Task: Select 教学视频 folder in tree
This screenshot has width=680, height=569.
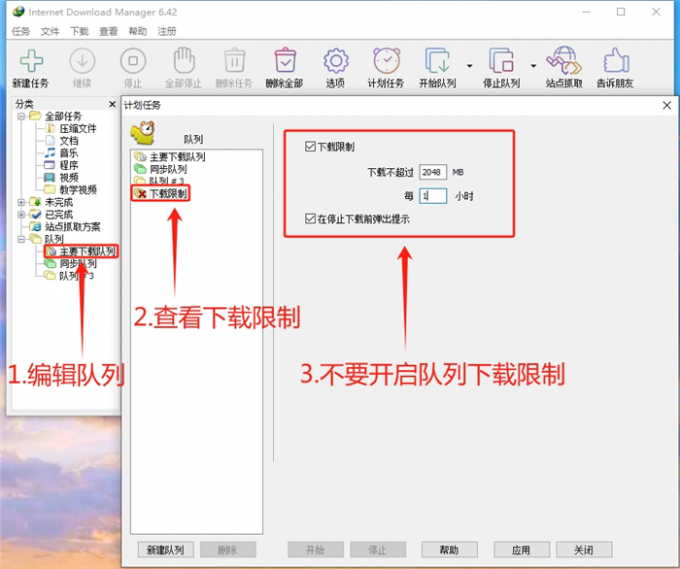Action: (78, 190)
